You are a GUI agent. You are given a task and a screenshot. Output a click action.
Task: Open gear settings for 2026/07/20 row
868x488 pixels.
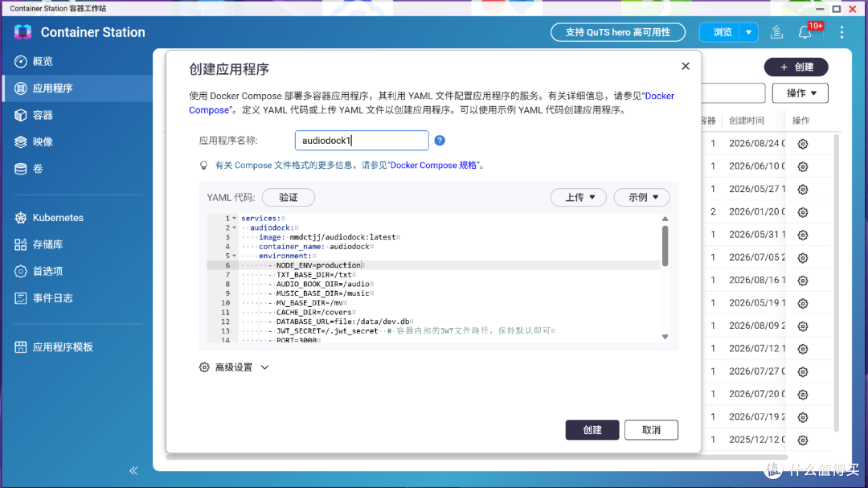[803, 395]
